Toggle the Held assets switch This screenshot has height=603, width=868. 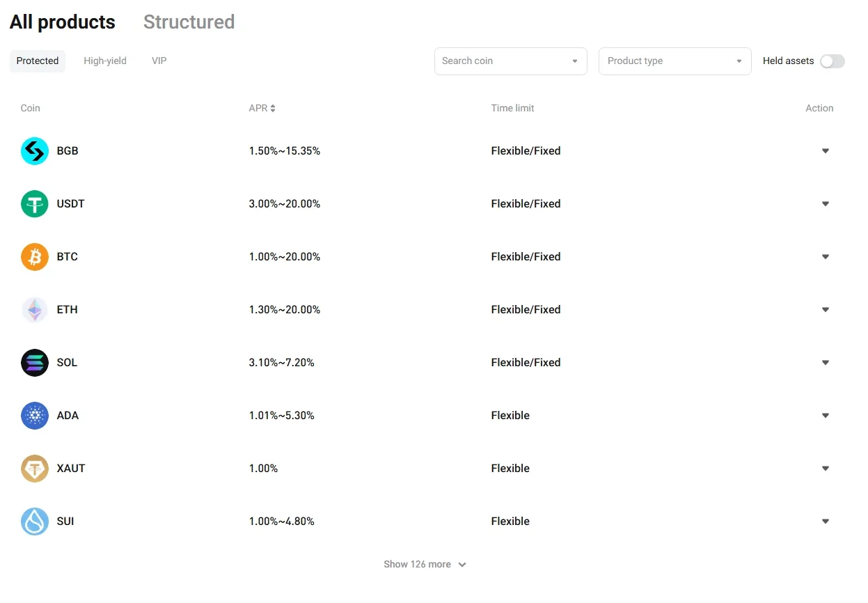pyautogui.click(x=832, y=61)
